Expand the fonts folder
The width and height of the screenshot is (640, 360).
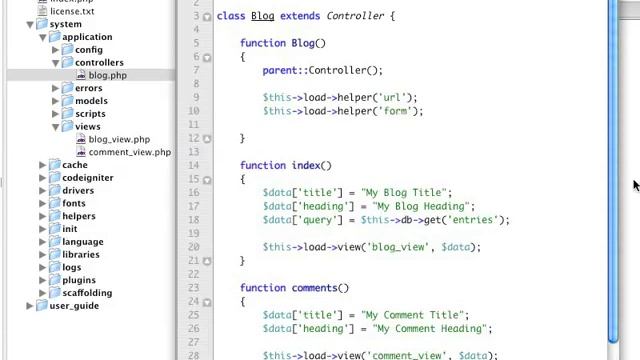click(x=42, y=203)
